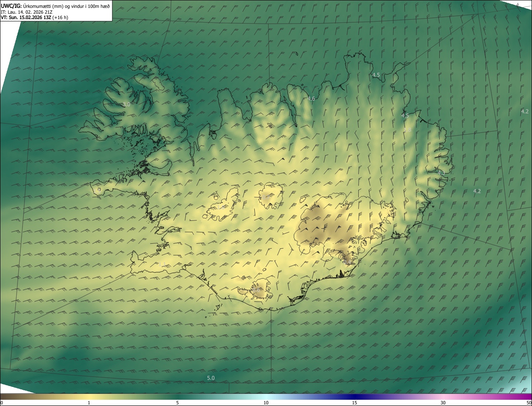The height and width of the screenshot is (406, 532).
Task: Click the colorbar tick label 30
Action: [x=443, y=403]
